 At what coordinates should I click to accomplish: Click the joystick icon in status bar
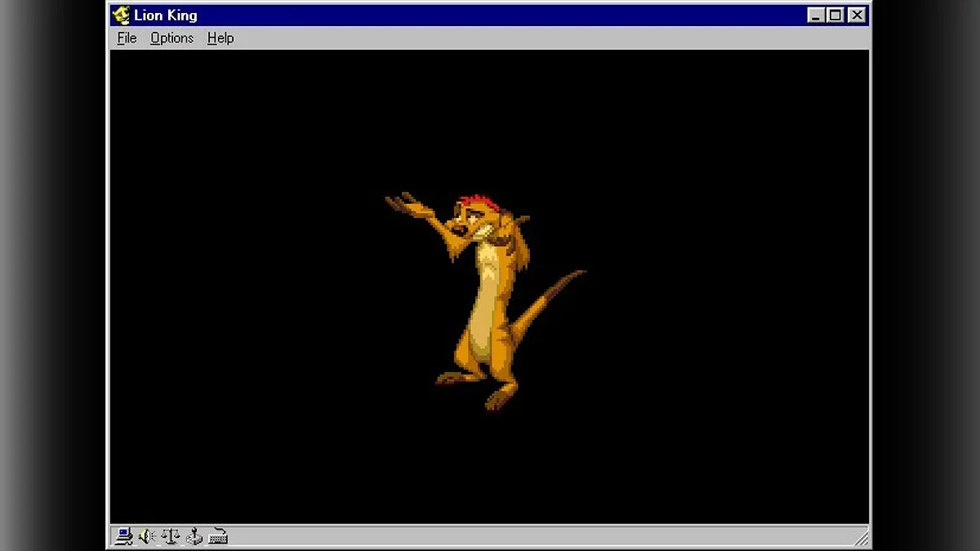(194, 536)
